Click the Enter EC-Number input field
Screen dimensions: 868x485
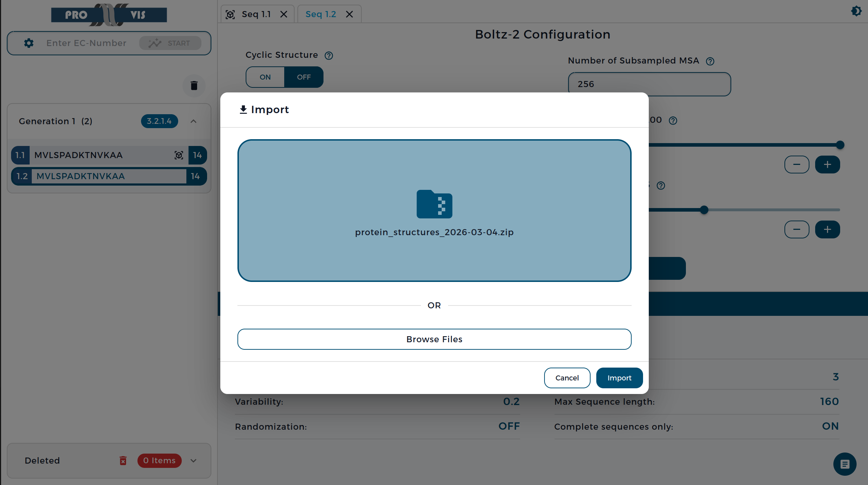86,43
